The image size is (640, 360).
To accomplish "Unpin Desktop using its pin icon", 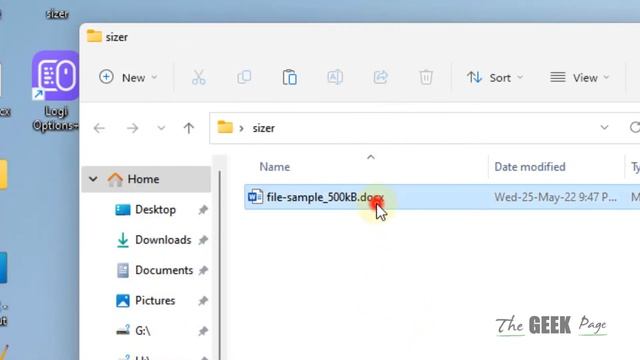I will (x=203, y=210).
